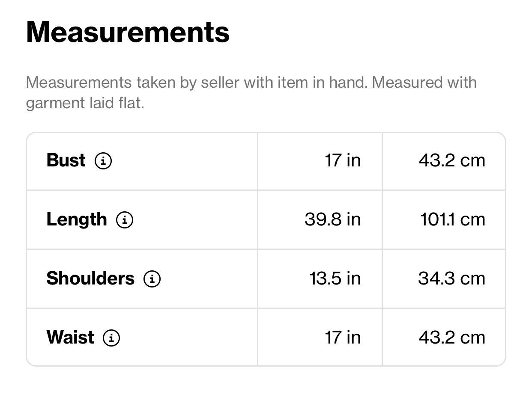This screenshot has height=403, width=532.
Task: Click the 'item in hand' phrase
Action: coord(323,82)
